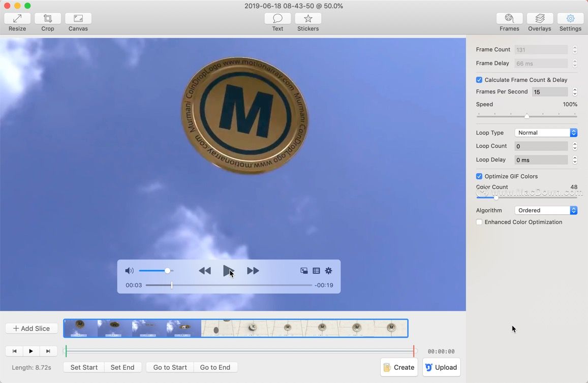Click the Add Slice button

(x=32, y=328)
